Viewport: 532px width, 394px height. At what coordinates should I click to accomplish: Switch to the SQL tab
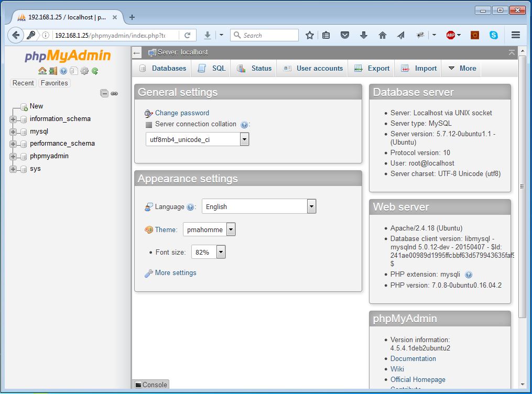(212, 69)
